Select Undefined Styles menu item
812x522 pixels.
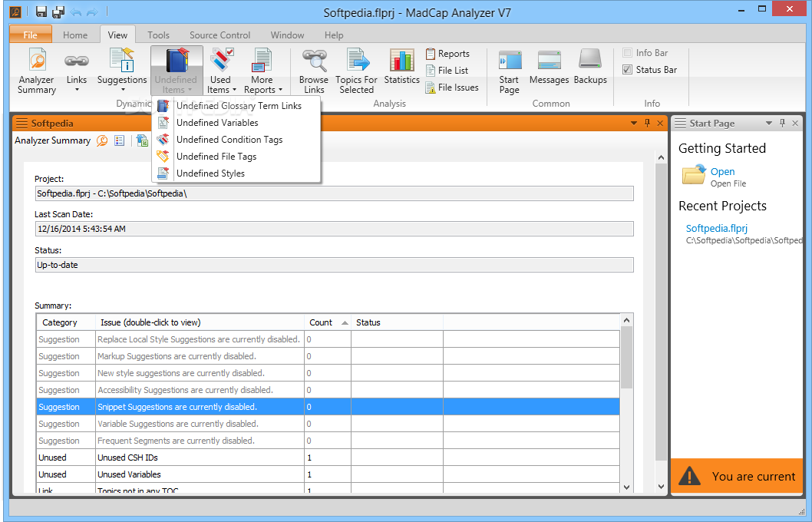(236, 173)
